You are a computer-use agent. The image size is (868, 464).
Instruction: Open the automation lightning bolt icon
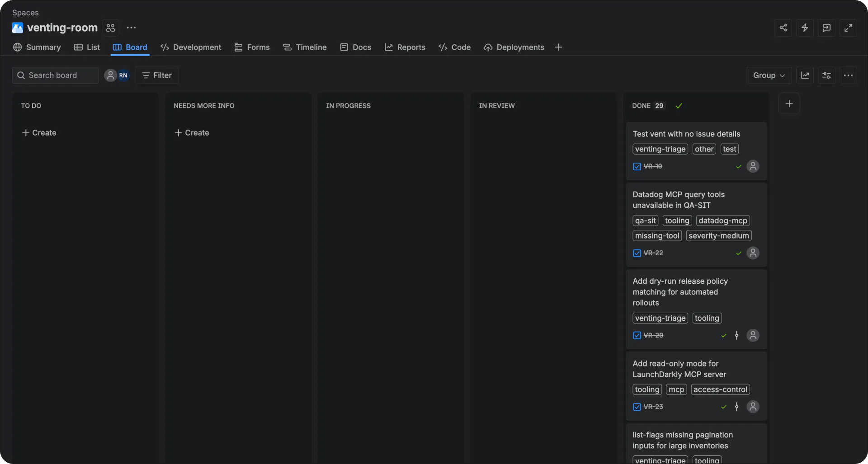click(805, 28)
